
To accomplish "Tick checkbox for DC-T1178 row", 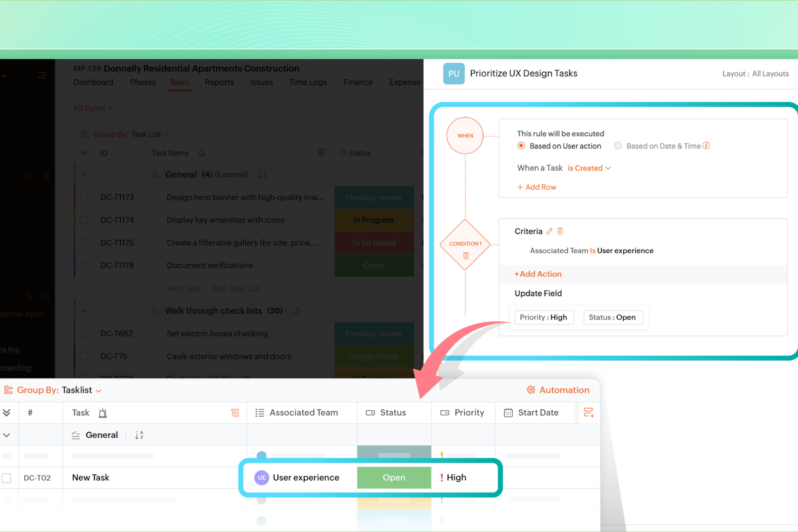I will click(x=84, y=265).
